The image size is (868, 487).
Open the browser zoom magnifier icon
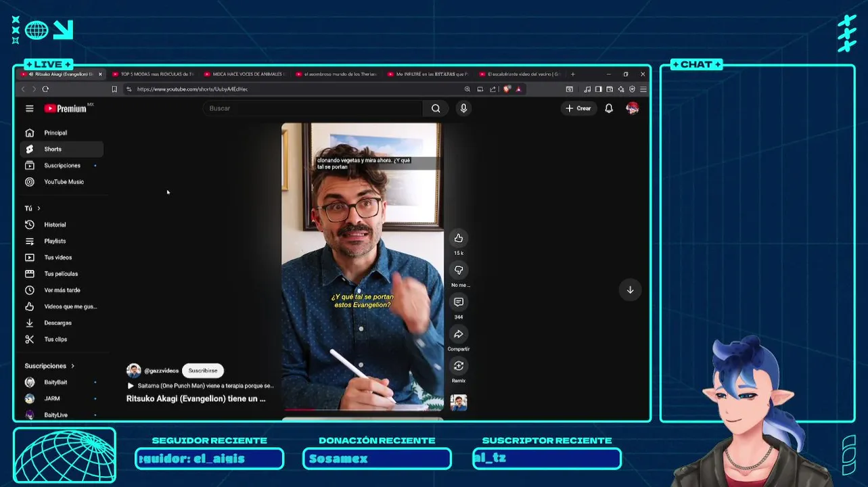(x=467, y=89)
